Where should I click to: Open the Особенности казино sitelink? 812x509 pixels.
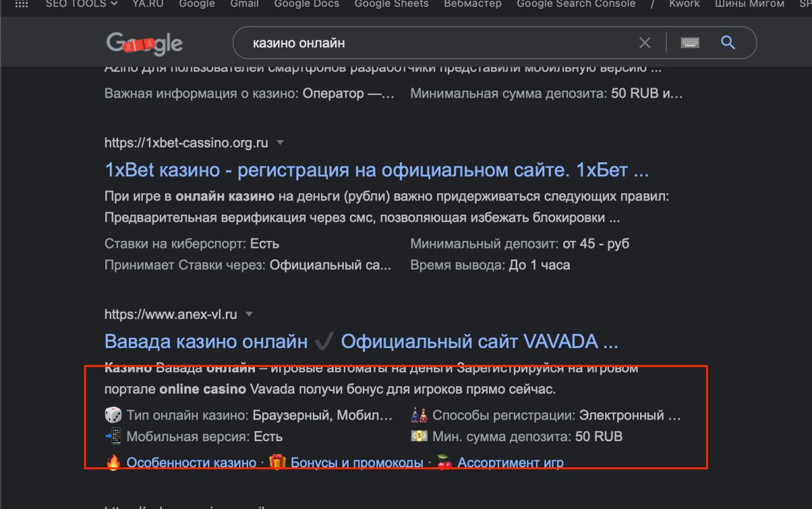(191, 463)
